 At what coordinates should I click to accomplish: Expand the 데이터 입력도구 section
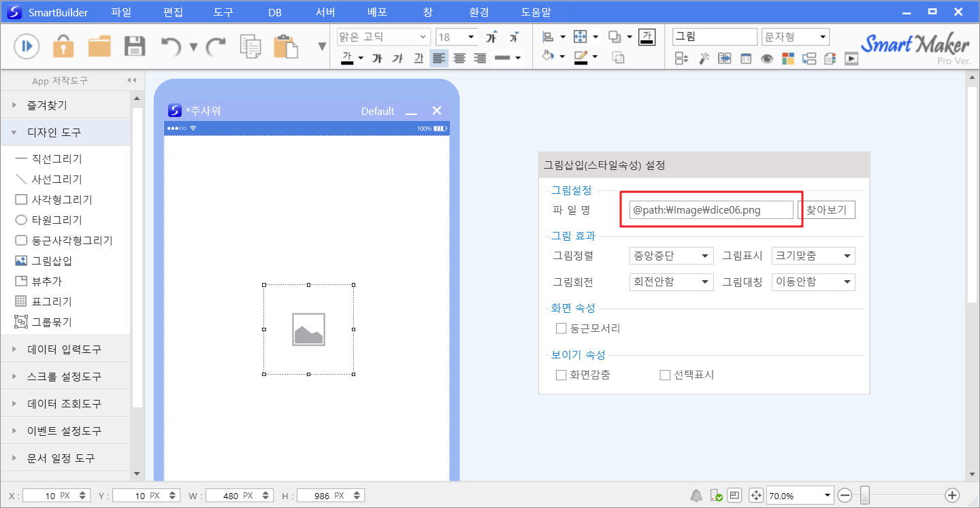[x=65, y=349]
